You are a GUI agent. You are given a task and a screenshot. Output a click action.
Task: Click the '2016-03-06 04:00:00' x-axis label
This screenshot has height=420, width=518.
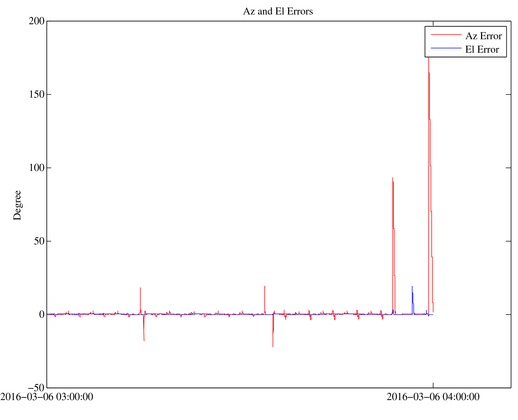tap(433, 397)
